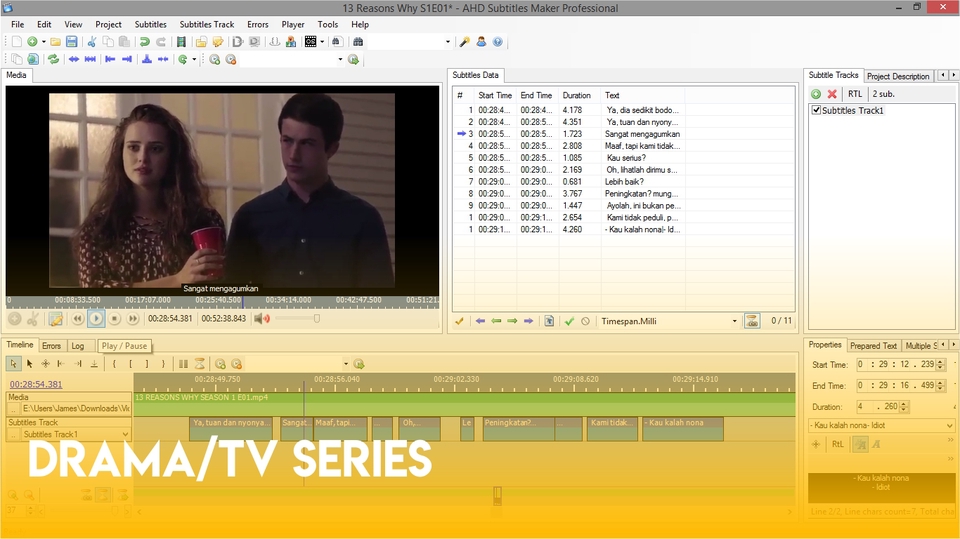
Task: Switch to the Log tab
Action: (78, 345)
